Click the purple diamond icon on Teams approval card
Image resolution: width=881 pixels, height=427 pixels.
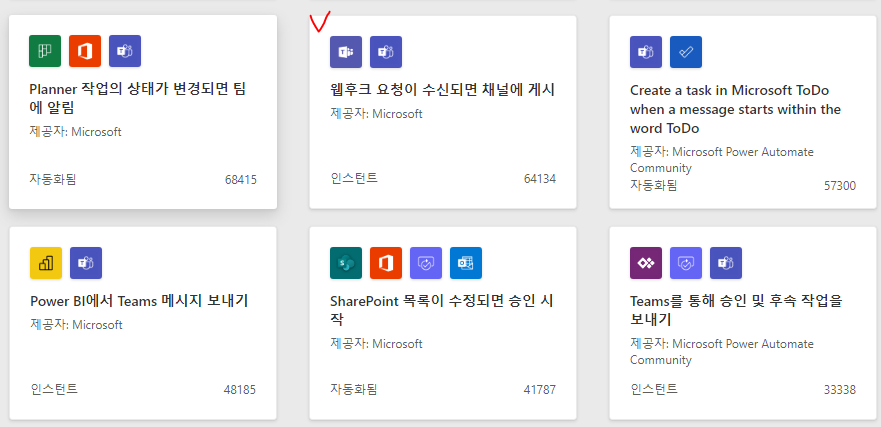coord(646,263)
